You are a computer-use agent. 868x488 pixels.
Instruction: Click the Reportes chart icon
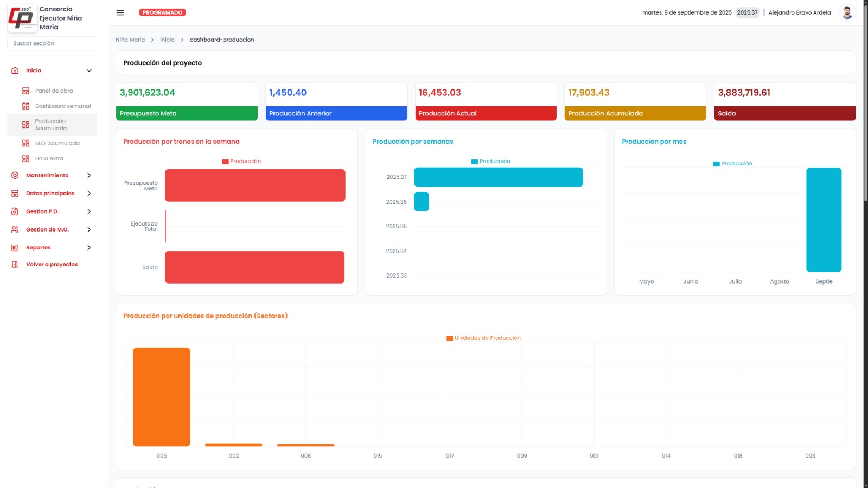coord(15,248)
